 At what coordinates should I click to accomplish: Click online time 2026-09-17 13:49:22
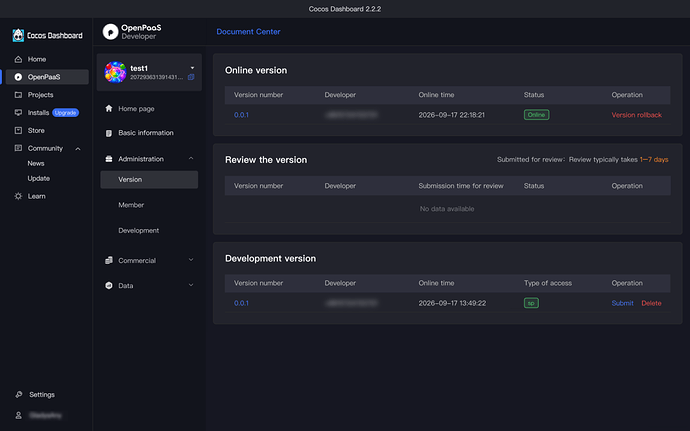click(x=452, y=303)
